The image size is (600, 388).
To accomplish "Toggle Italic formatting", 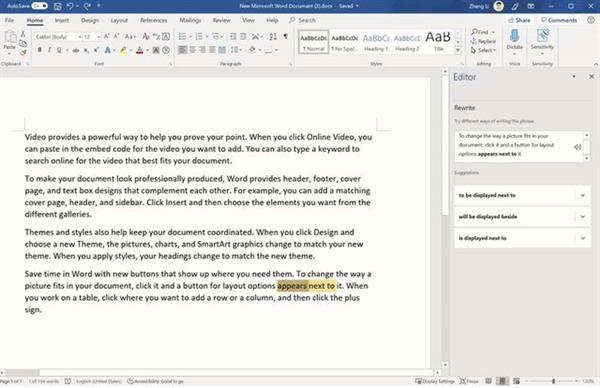I will pos(49,50).
